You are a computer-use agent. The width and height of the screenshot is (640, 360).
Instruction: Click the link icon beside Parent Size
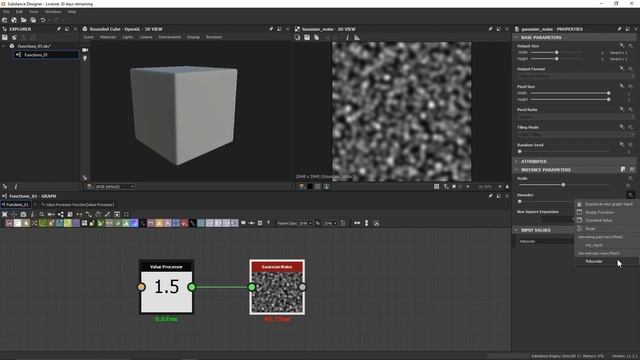click(318, 223)
